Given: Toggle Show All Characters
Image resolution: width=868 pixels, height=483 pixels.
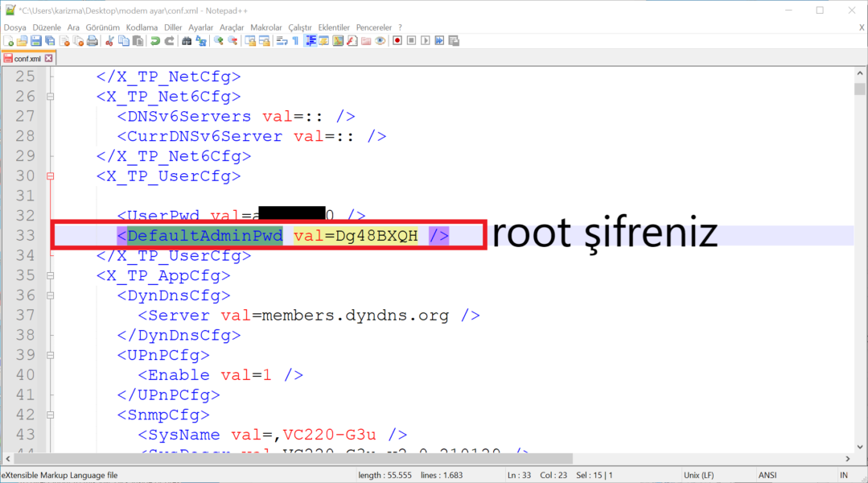Looking at the screenshot, I should click(294, 40).
